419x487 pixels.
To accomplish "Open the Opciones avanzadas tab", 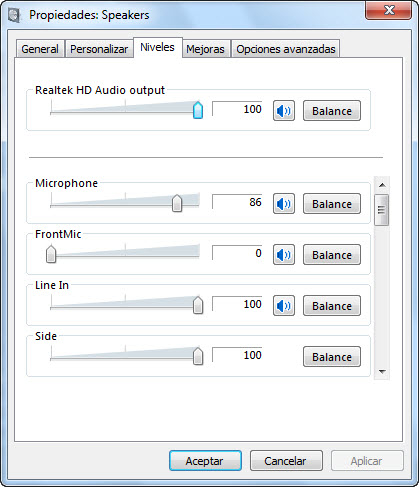I will pyautogui.click(x=286, y=49).
